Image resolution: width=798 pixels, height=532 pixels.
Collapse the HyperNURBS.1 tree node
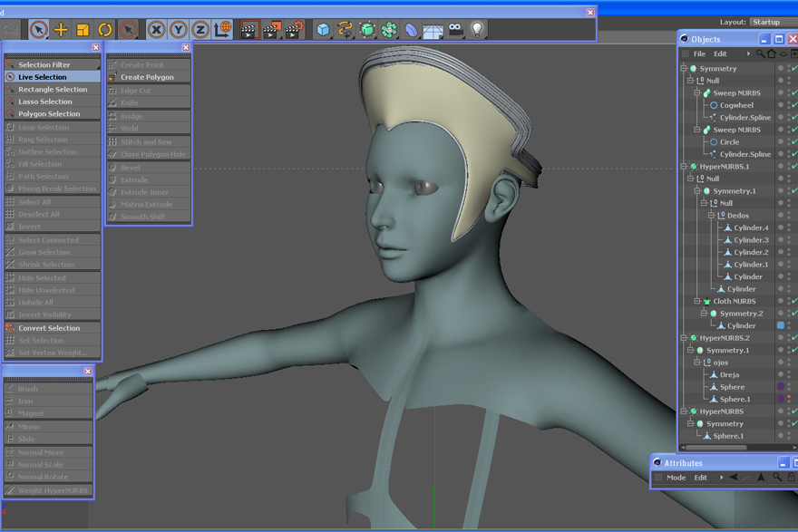684,167
